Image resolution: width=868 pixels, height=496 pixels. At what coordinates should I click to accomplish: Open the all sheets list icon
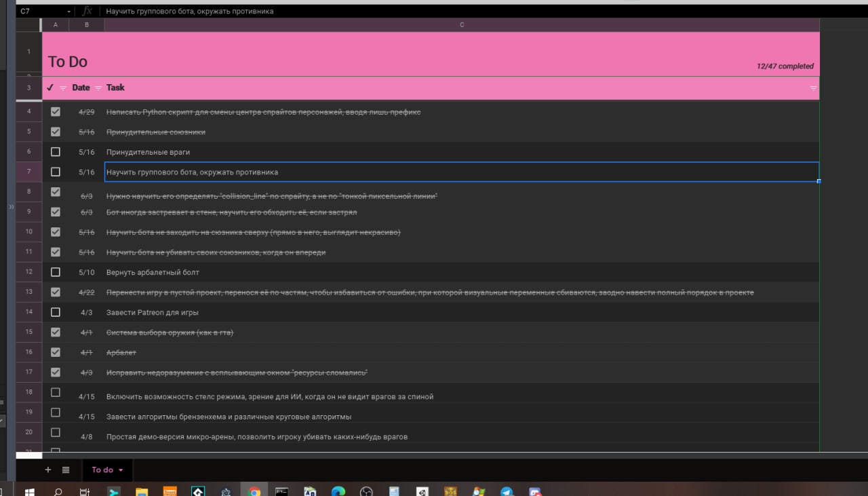click(x=66, y=470)
